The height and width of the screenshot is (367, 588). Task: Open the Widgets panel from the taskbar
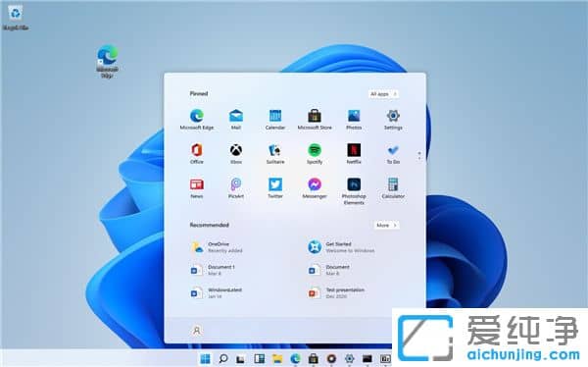click(259, 359)
